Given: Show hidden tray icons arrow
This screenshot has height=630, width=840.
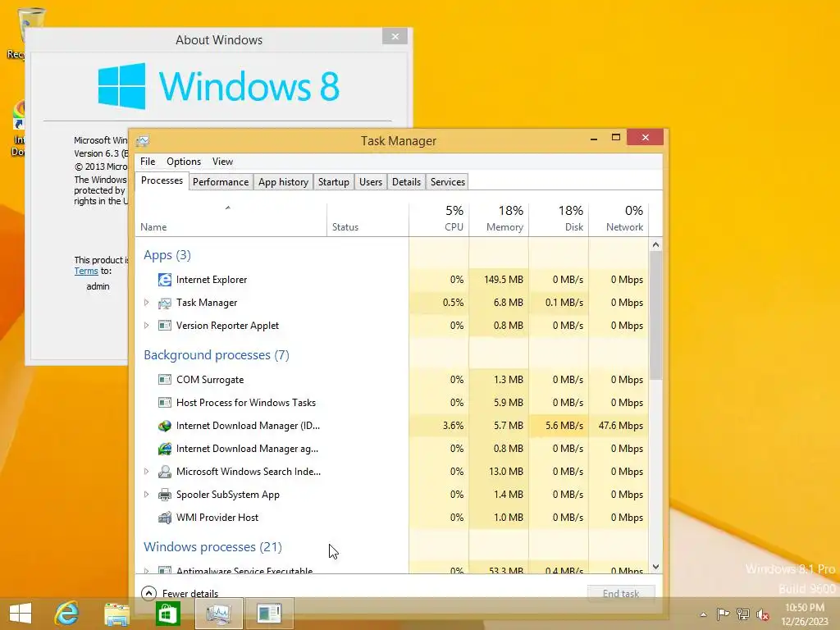Looking at the screenshot, I should point(703,614).
